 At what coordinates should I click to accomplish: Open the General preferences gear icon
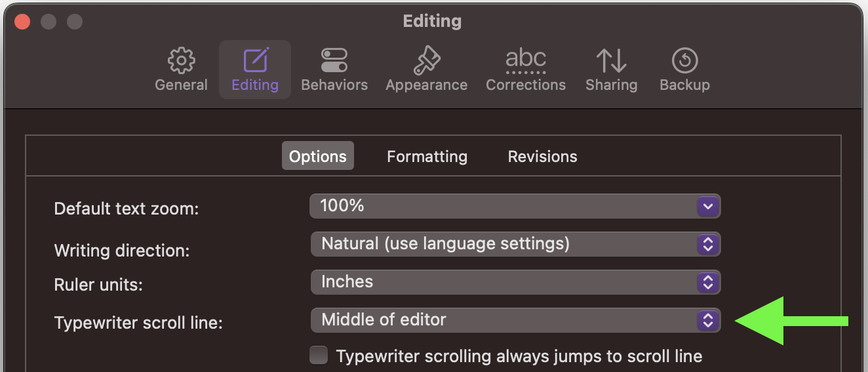[x=181, y=61]
